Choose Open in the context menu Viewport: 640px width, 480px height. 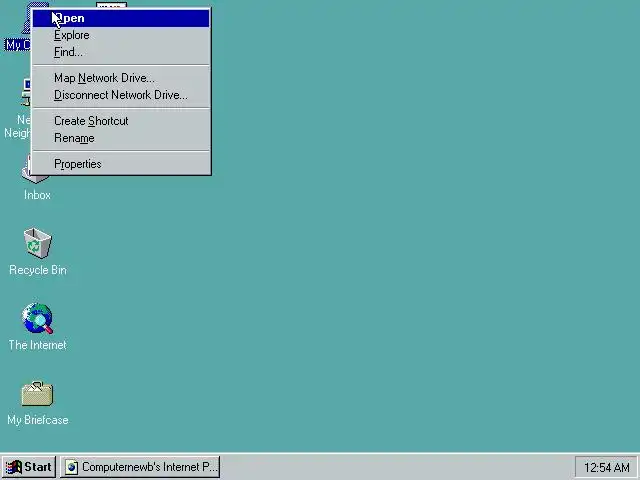pyautogui.click(x=121, y=18)
